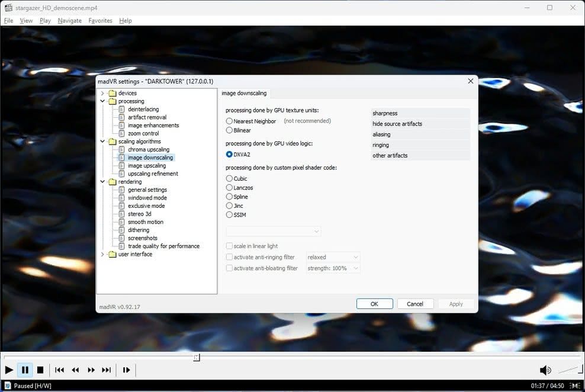Open the strength: 100% dropdown
585x392 pixels.
click(x=333, y=268)
